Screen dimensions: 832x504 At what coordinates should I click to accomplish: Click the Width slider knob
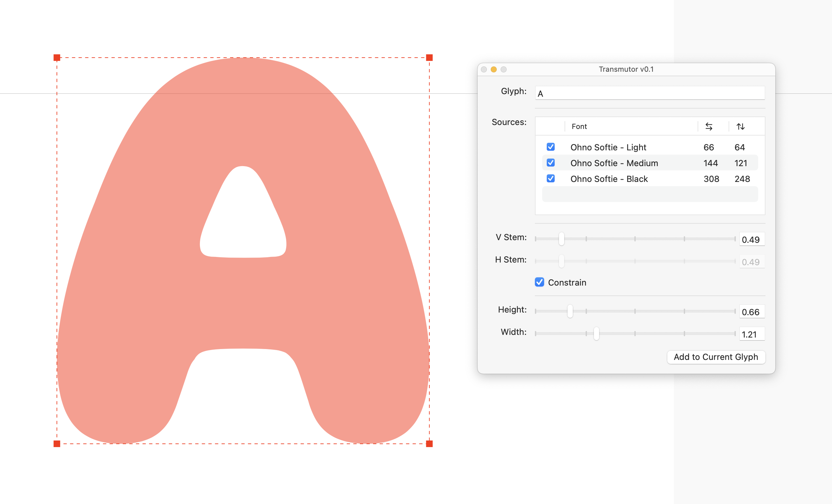pyautogui.click(x=596, y=333)
